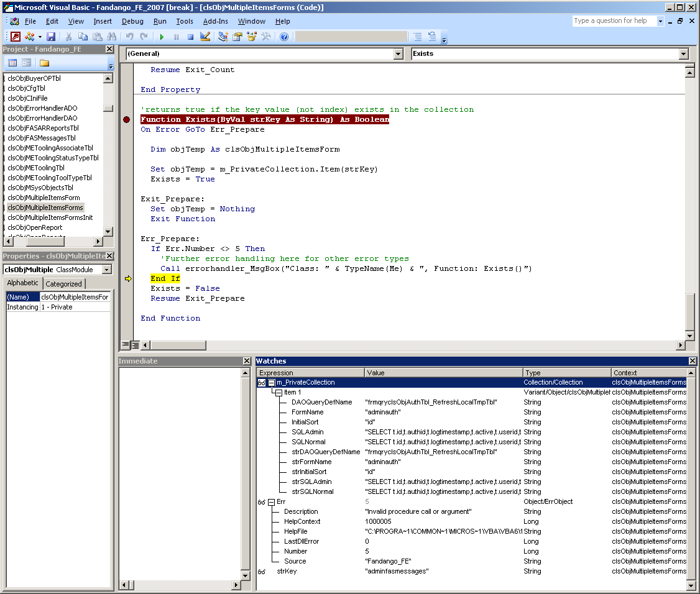Image resolution: width=700 pixels, height=594 pixels.
Task: Select clsObjMultipleItemsFormsInit in project list
Action: (x=50, y=217)
